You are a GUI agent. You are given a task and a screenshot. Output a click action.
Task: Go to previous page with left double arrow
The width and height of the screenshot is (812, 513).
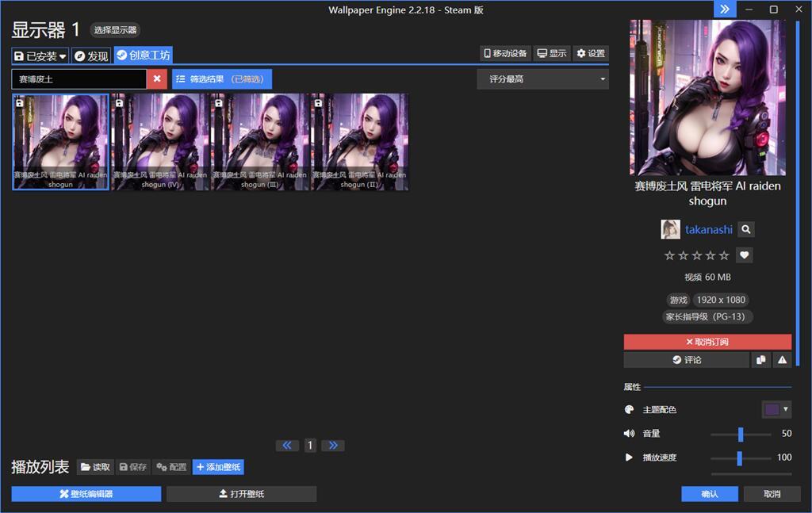click(287, 445)
